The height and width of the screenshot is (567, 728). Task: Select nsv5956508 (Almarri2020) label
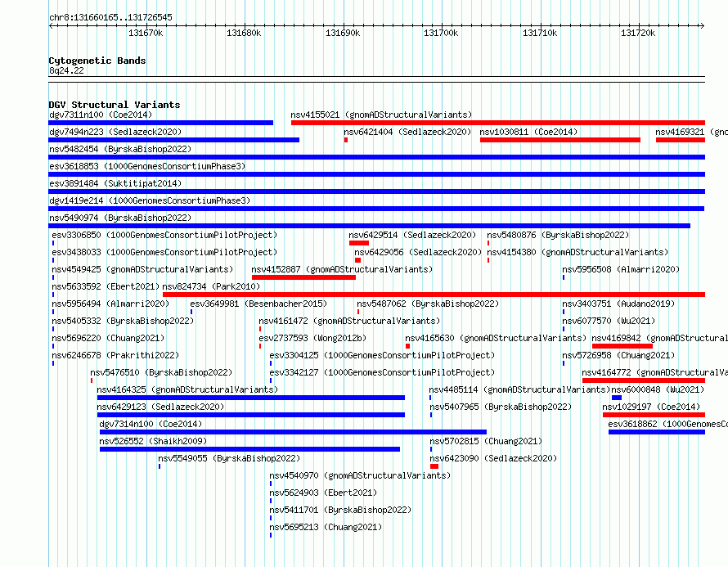(x=620, y=269)
